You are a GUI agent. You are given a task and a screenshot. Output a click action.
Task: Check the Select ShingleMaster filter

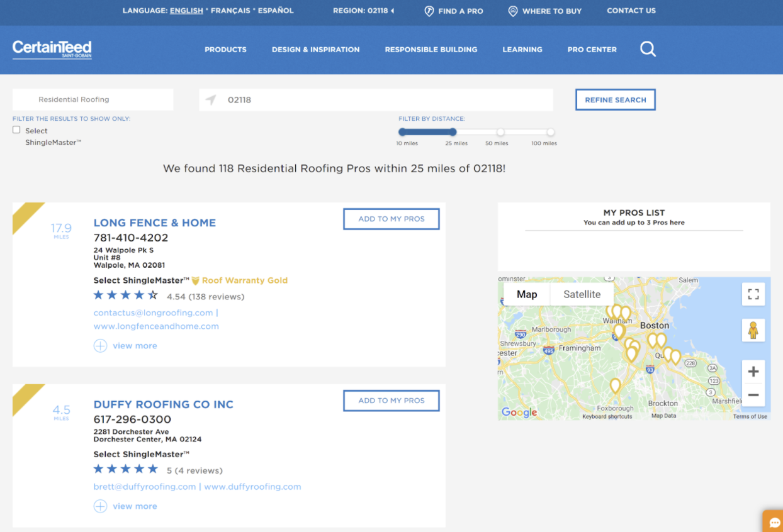pos(16,129)
